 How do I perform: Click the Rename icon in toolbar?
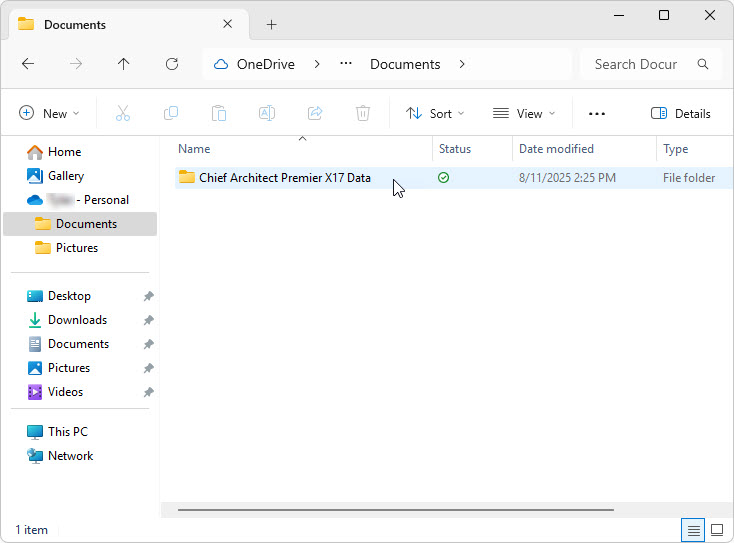267,113
